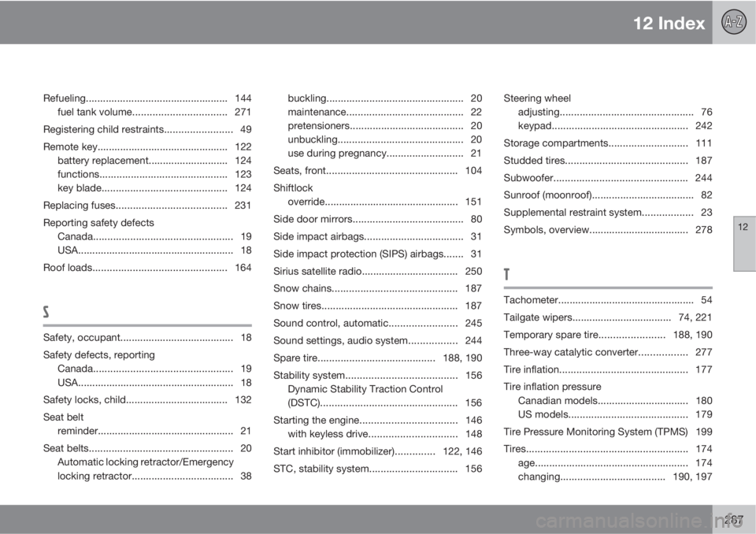Open Shiftlock 'override' sub-entry
The image size is (756, 534).
point(385,202)
